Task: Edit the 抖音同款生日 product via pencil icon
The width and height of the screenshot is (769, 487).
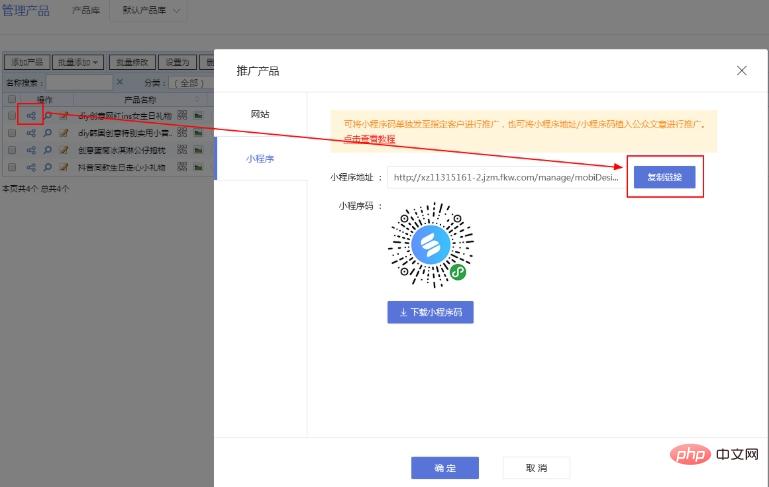Action: 64,167
